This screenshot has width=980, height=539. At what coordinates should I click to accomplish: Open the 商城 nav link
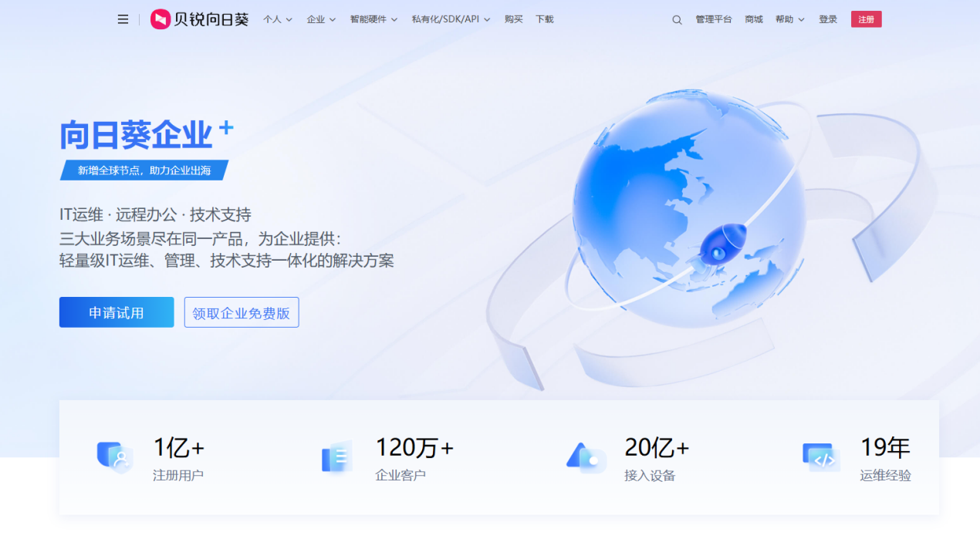tap(754, 19)
